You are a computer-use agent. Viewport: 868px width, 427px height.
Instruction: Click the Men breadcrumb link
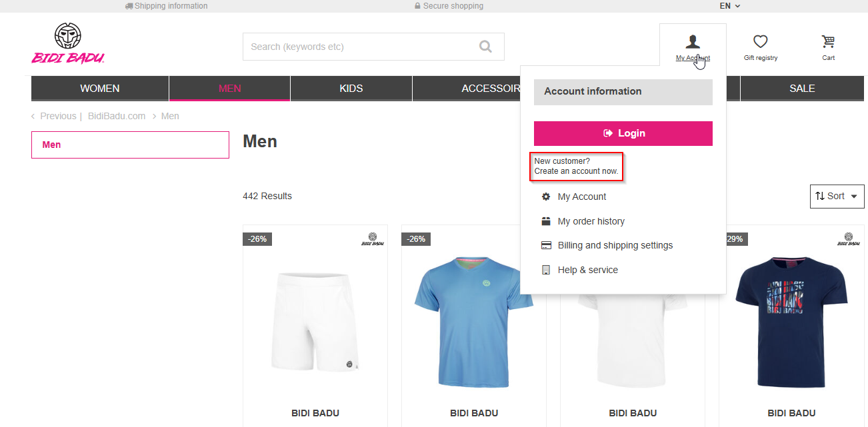(x=170, y=116)
